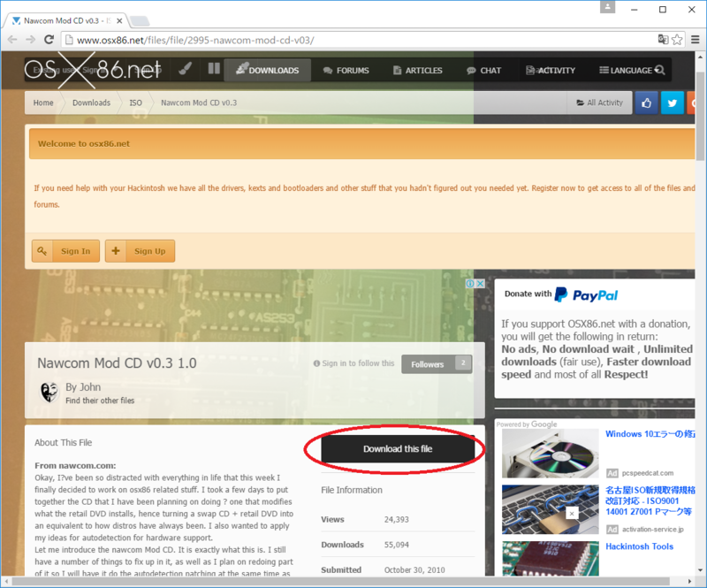Click the vertical scrollbar up arrow

[700, 57]
